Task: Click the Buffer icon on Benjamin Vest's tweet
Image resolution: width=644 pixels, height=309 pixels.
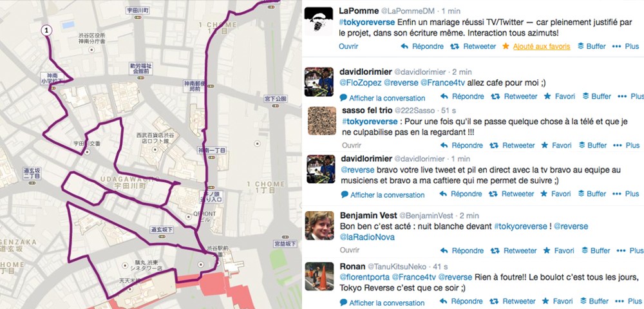Action: pyautogui.click(x=583, y=250)
